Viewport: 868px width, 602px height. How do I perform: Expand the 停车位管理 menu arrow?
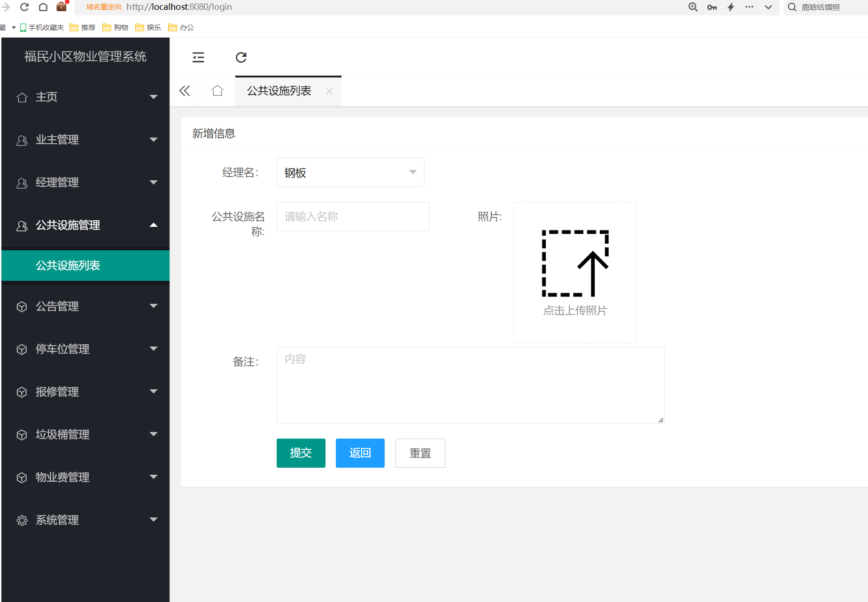[x=153, y=348]
